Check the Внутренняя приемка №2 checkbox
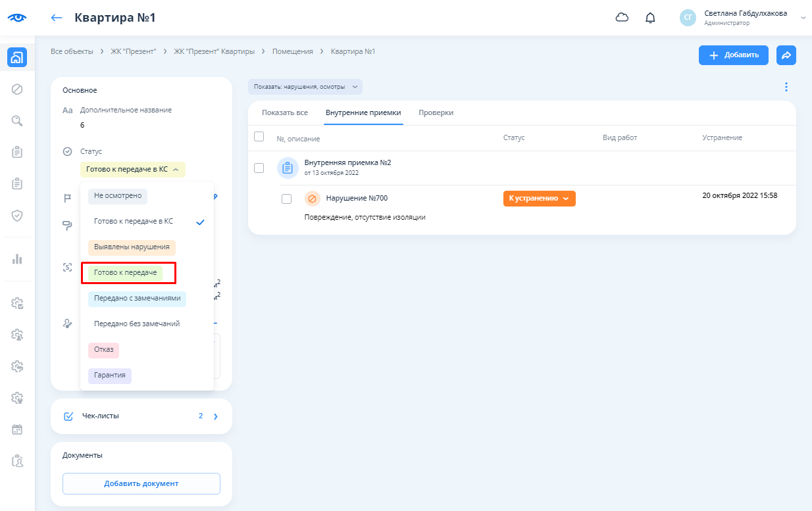Viewport: 812px width, 511px height. (259, 168)
